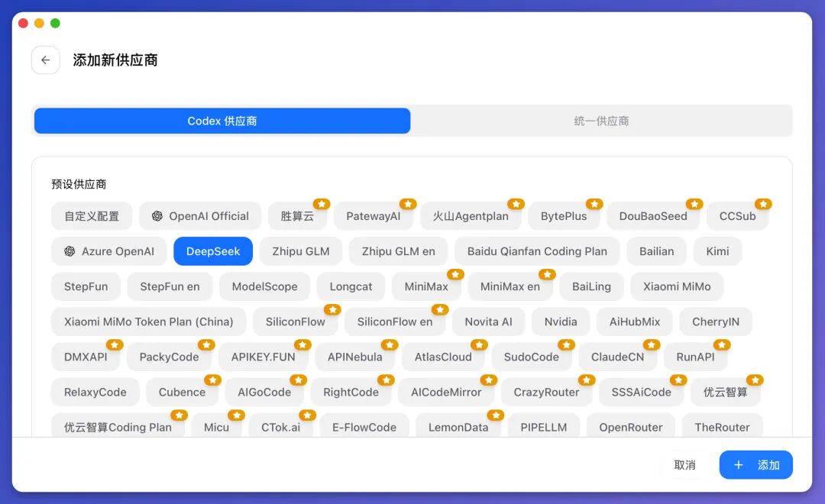Choose Kimi provider
Viewport: 825px width, 504px height.
pos(717,251)
